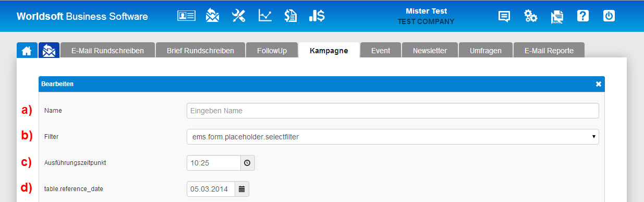Open the calendar date picker button
644x202 pixels.
[x=242, y=189]
